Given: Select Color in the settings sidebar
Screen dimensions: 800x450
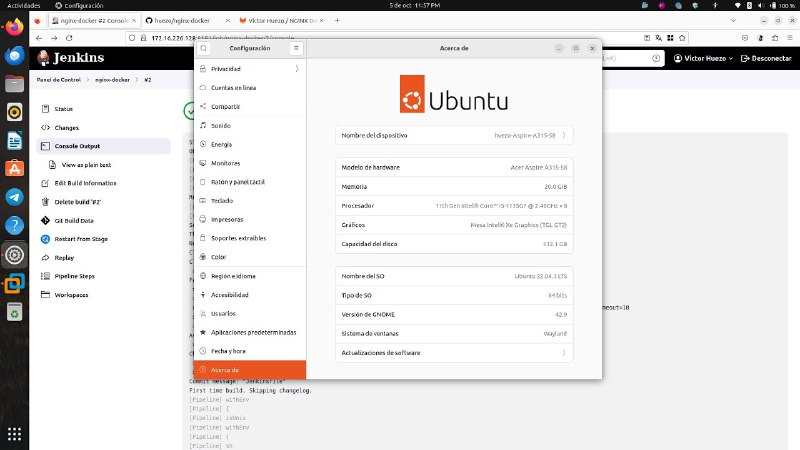Looking at the screenshot, I should click(x=250, y=257).
